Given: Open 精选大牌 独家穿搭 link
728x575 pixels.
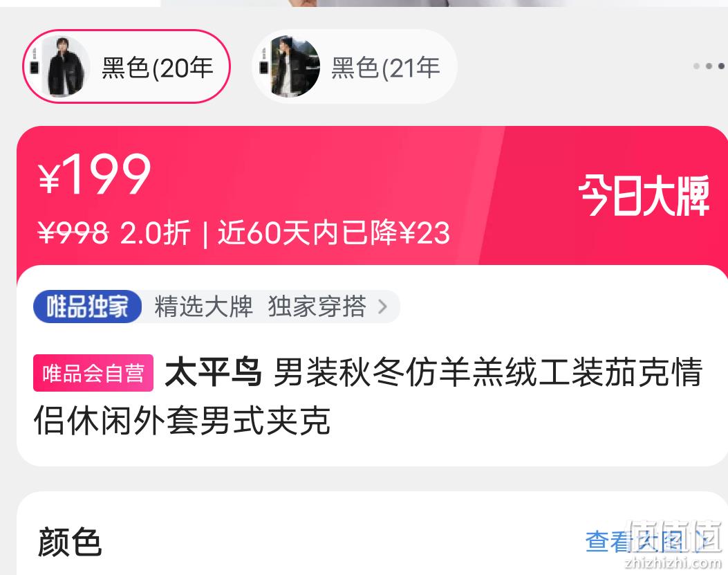Looking at the screenshot, I should point(260,307).
